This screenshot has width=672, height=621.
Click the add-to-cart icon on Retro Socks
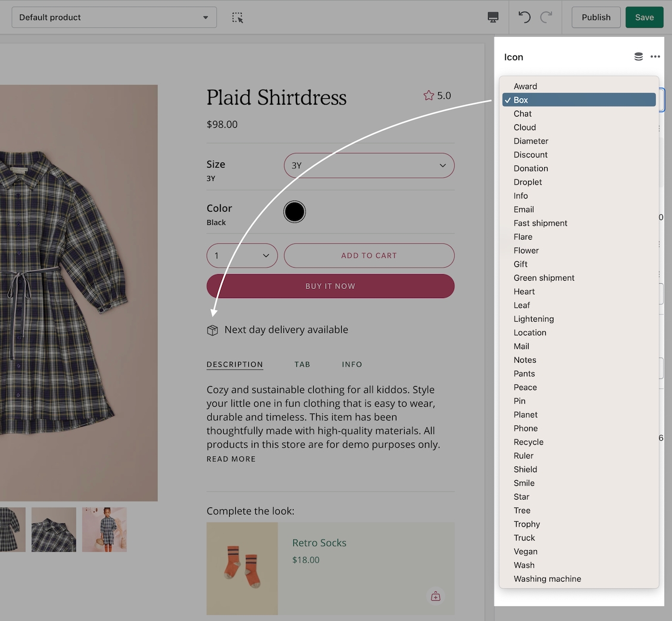[x=436, y=596]
